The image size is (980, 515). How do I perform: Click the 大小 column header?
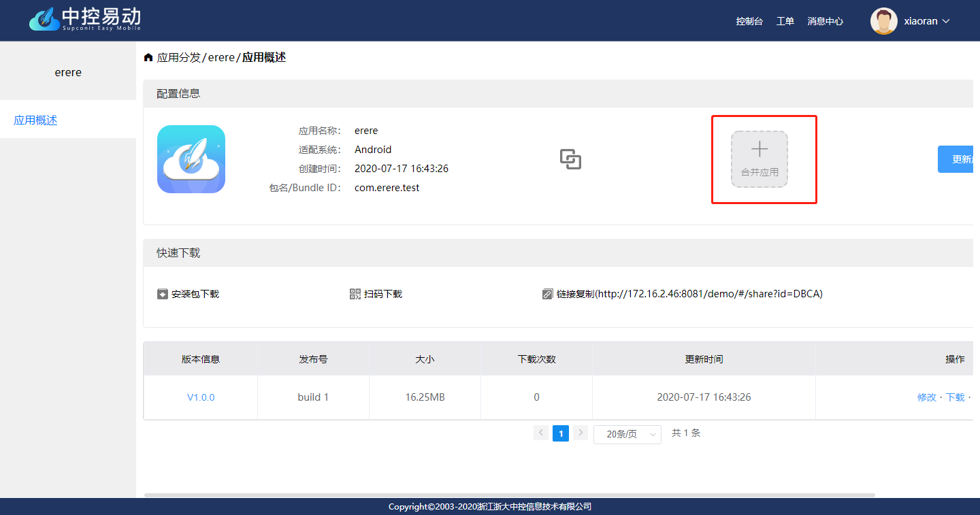(425, 359)
